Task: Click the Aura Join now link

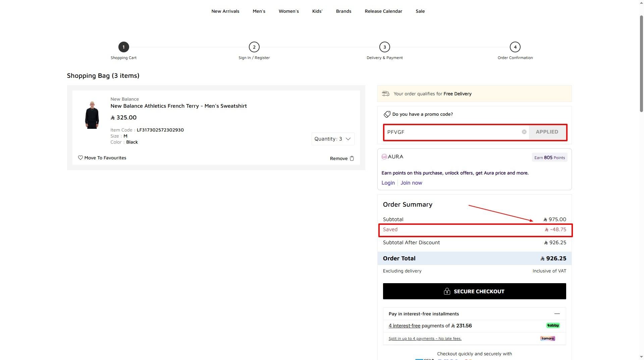Action: pos(411,183)
